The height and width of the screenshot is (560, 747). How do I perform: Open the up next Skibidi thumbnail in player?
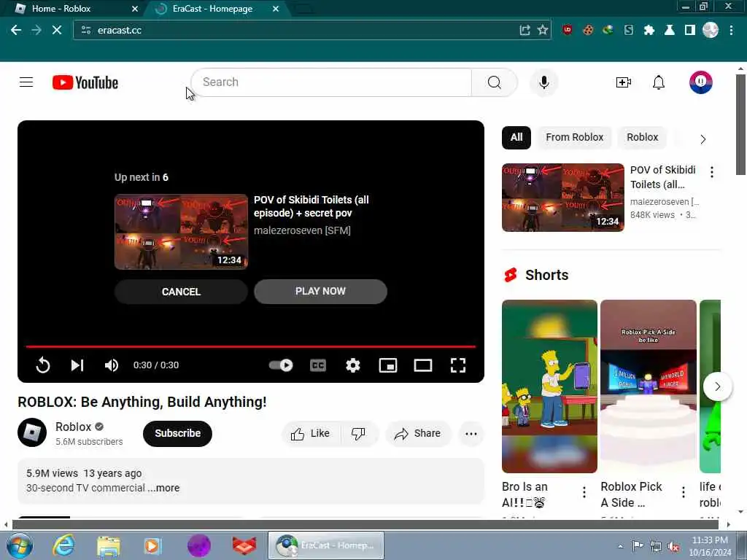point(181,232)
